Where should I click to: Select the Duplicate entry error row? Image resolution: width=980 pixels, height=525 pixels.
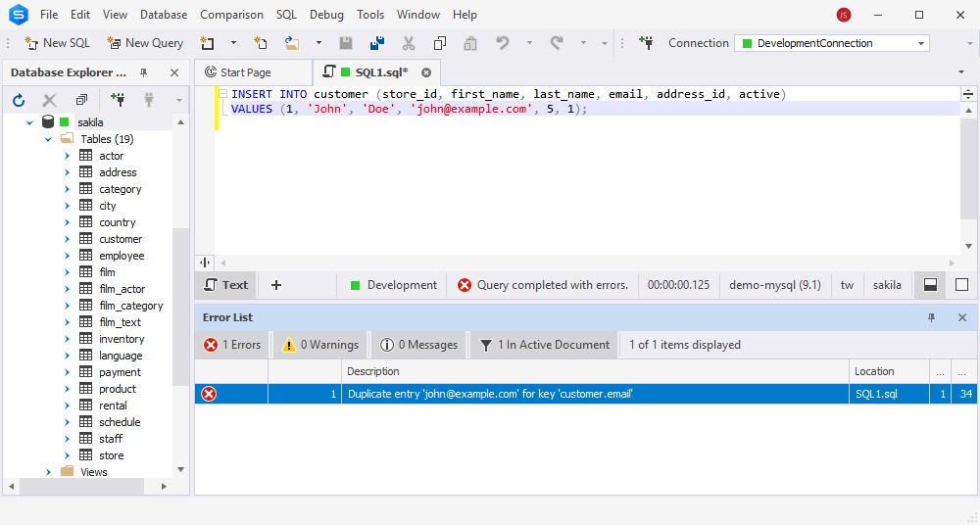[586, 394]
